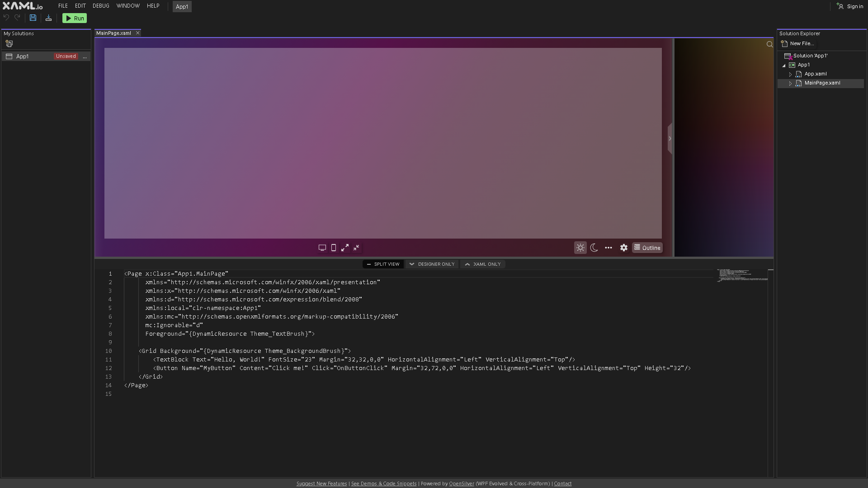Click the download solution icon
Viewport: 868px width, 488px height.
click(x=48, y=18)
